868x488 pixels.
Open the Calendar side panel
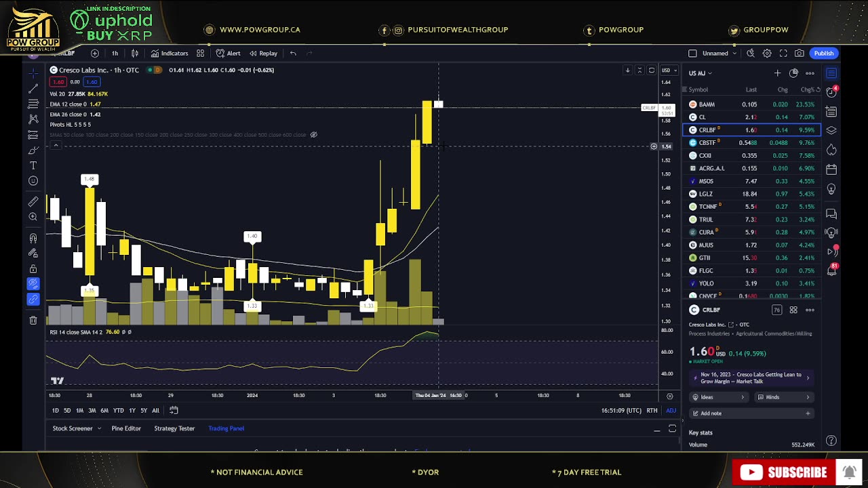(x=831, y=169)
